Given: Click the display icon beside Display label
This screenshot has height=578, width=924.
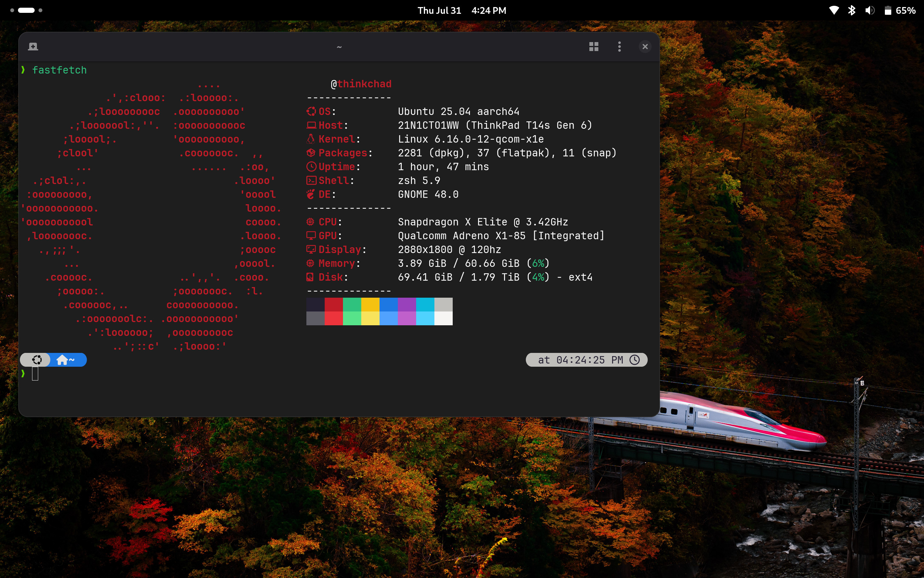Looking at the screenshot, I should (x=311, y=249).
